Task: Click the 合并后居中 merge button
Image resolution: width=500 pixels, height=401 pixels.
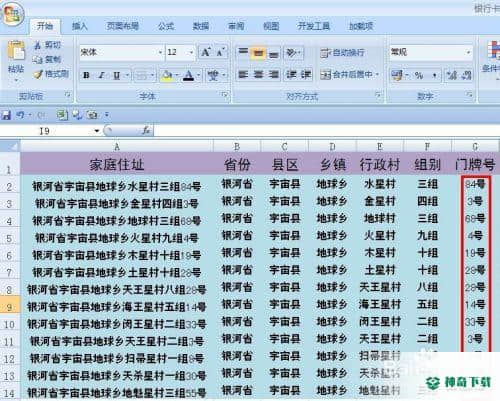Action: click(x=349, y=75)
